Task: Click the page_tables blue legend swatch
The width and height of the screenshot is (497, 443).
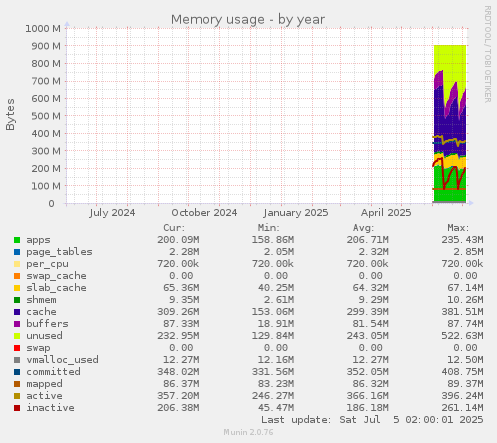Action: pyautogui.click(x=17, y=252)
